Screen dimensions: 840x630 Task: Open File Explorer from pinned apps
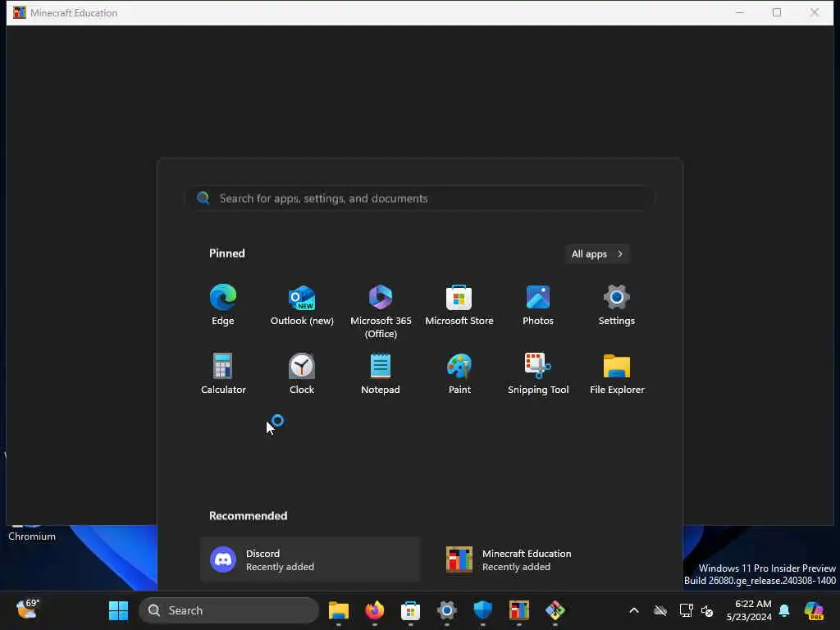coord(617,374)
